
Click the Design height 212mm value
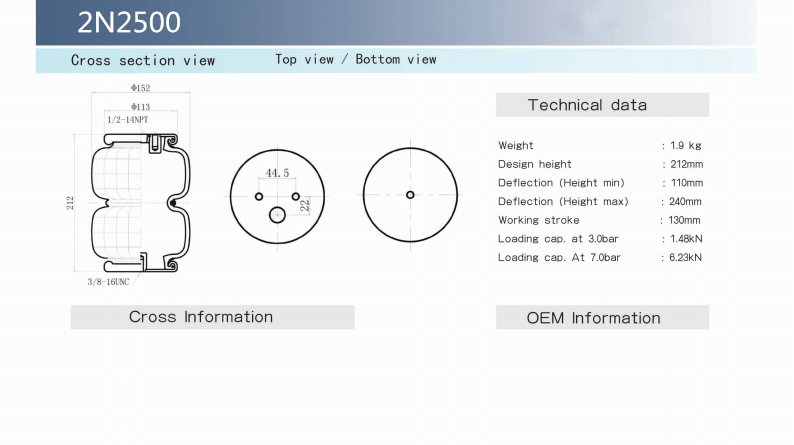(x=686, y=164)
